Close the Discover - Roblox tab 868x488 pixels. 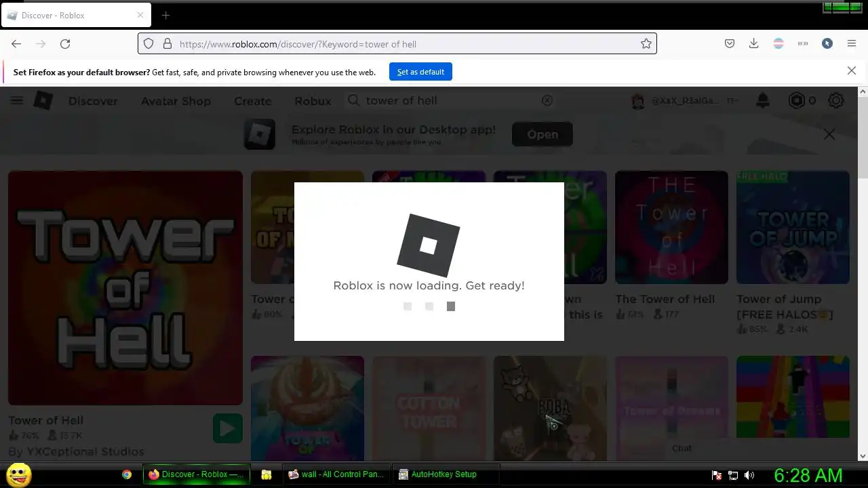coord(140,15)
